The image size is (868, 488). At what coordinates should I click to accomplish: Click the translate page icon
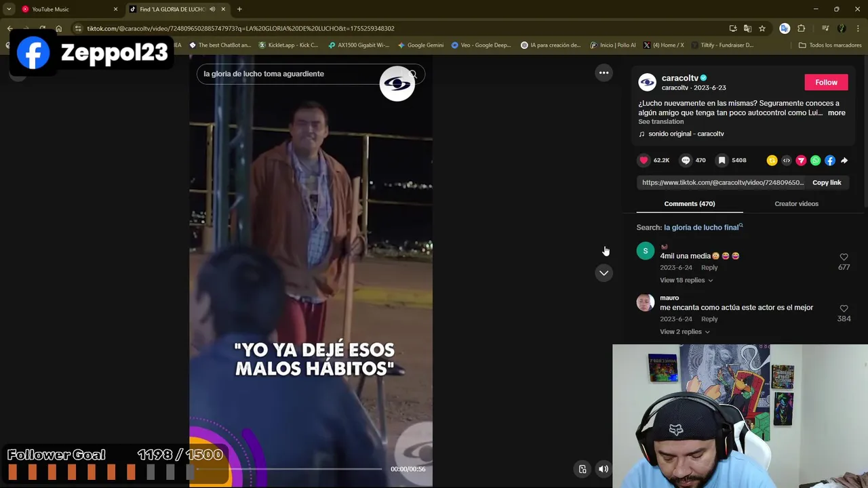coord(747,28)
